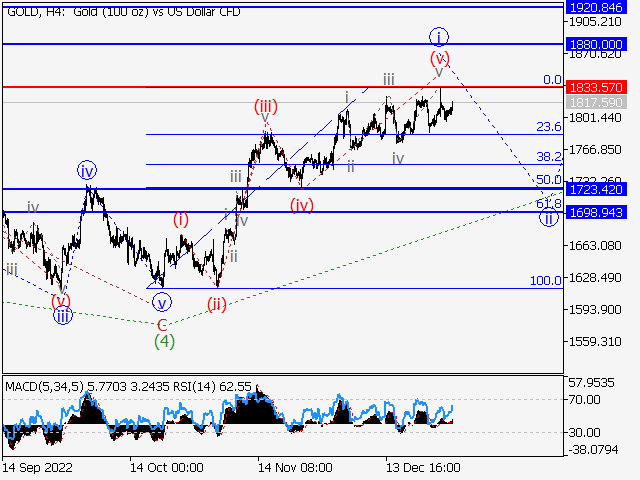Select the blue circled 'v' wave label
Screen dimensions: 640x480
(162, 303)
